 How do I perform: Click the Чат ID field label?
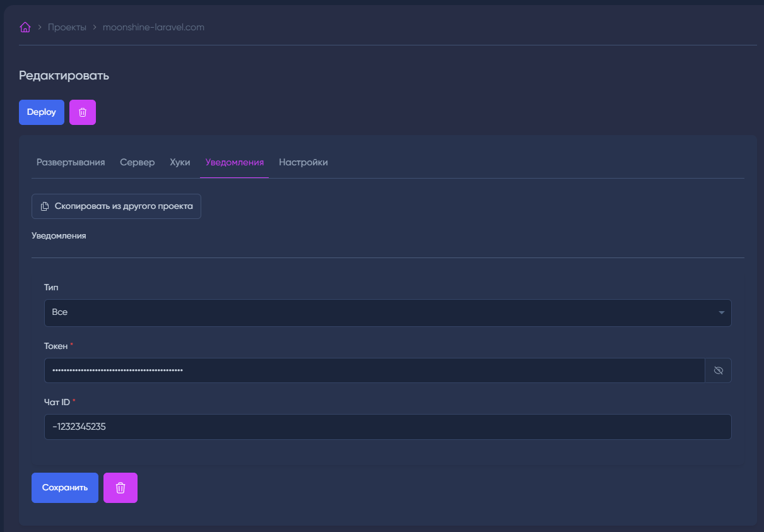pyautogui.click(x=57, y=402)
